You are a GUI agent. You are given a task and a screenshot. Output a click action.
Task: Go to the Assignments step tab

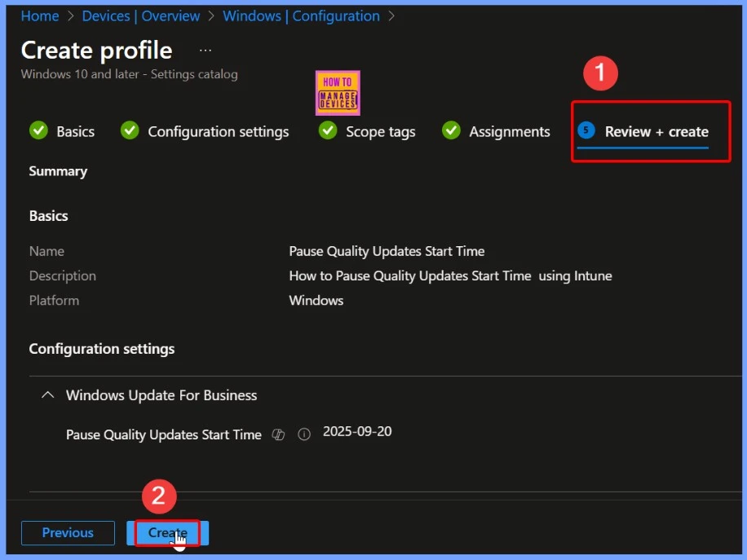tap(509, 131)
